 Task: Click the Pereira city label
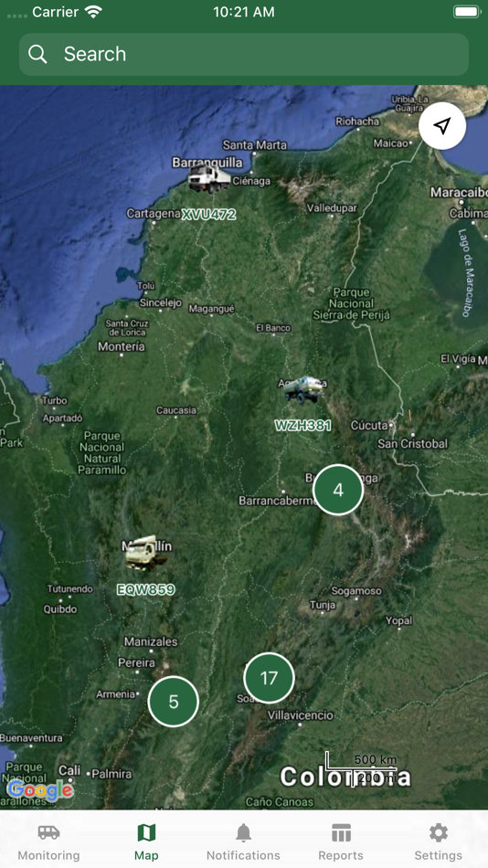click(136, 662)
